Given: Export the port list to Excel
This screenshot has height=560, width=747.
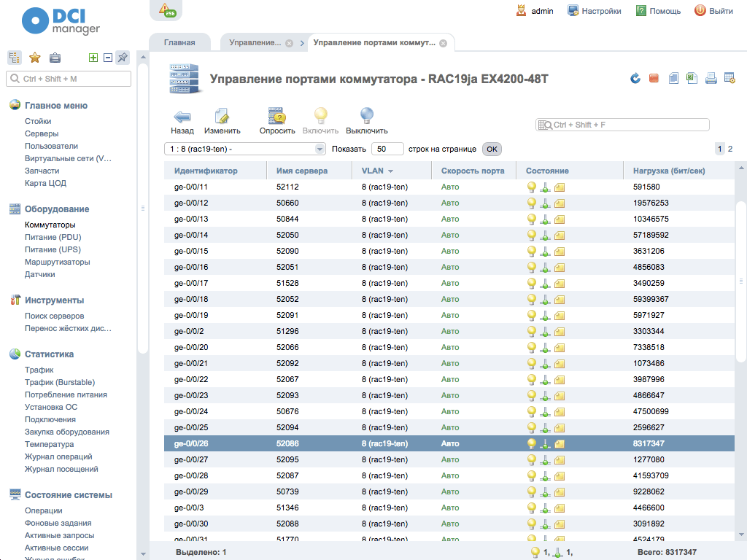Looking at the screenshot, I should click(x=691, y=77).
